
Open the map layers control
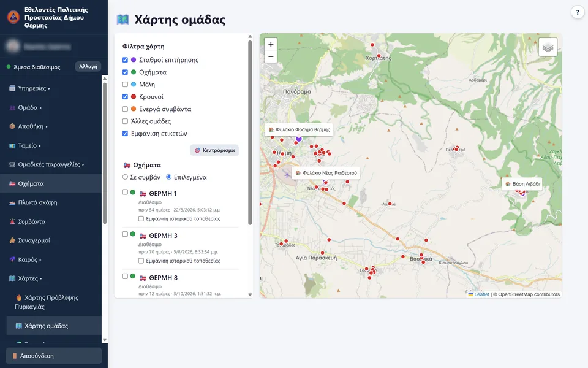[548, 47]
